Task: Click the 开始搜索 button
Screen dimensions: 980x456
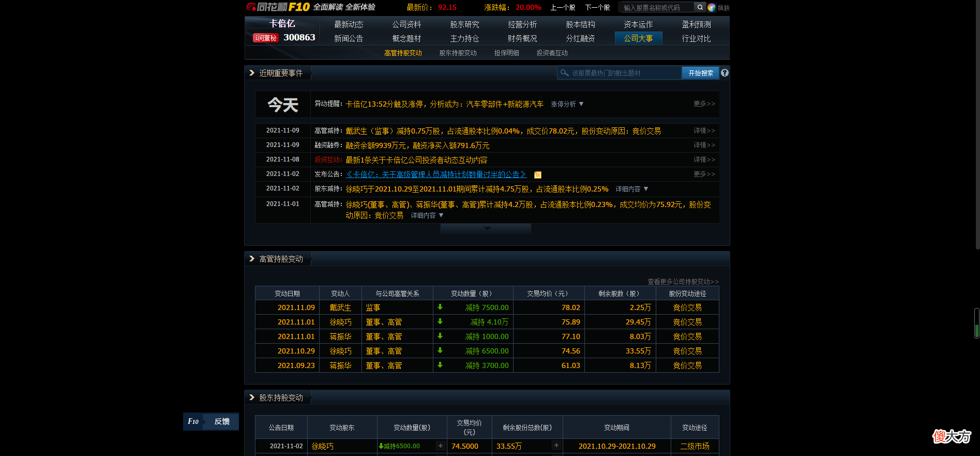Action: coord(701,73)
